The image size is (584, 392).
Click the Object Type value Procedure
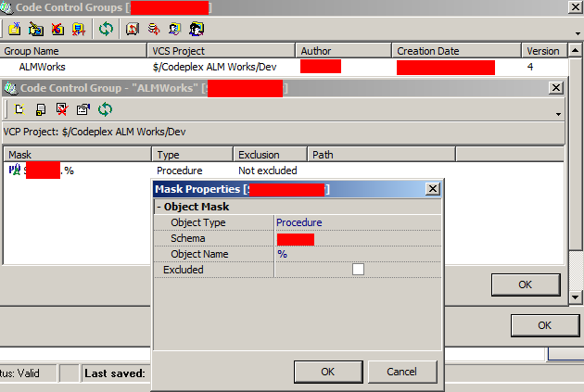point(299,222)
